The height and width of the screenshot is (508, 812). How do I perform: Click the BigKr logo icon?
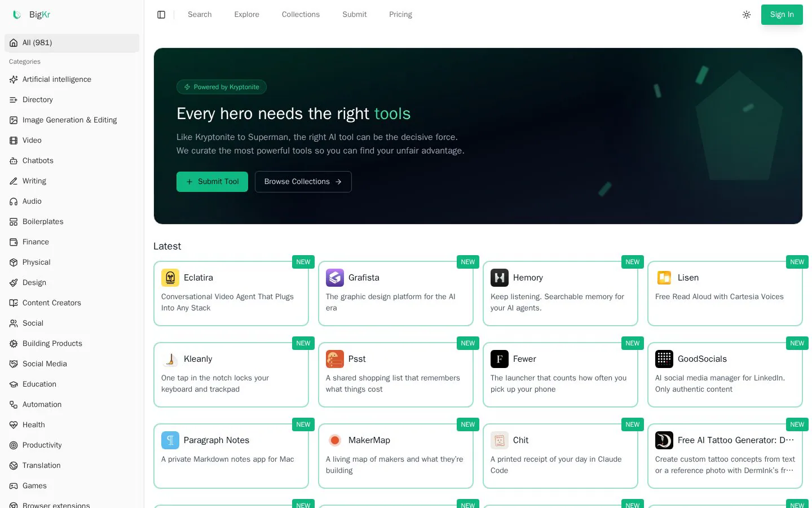click(17, 15)
